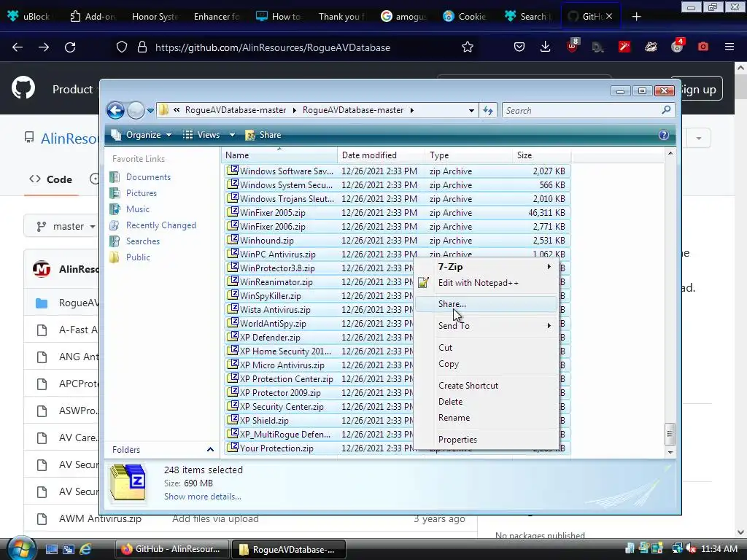
Task: Open the Searches favorite link
Action: [x=143, y=241]
